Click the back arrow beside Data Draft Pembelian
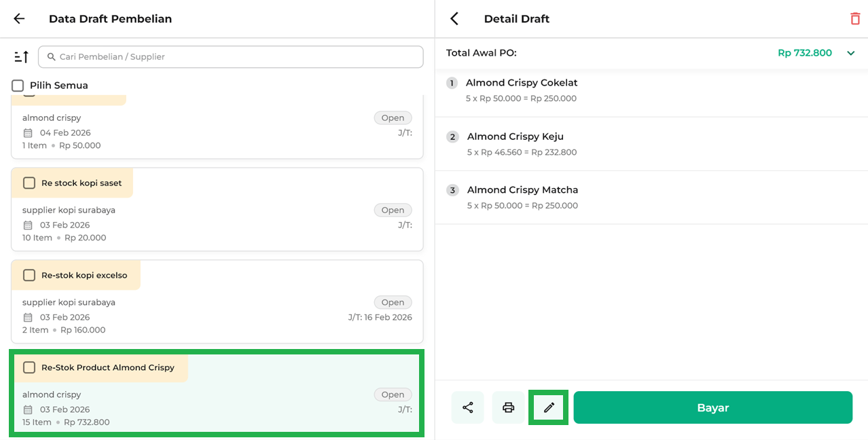This screenshot has height=440, width=868. pyautogui.click(x=19, y=19)
